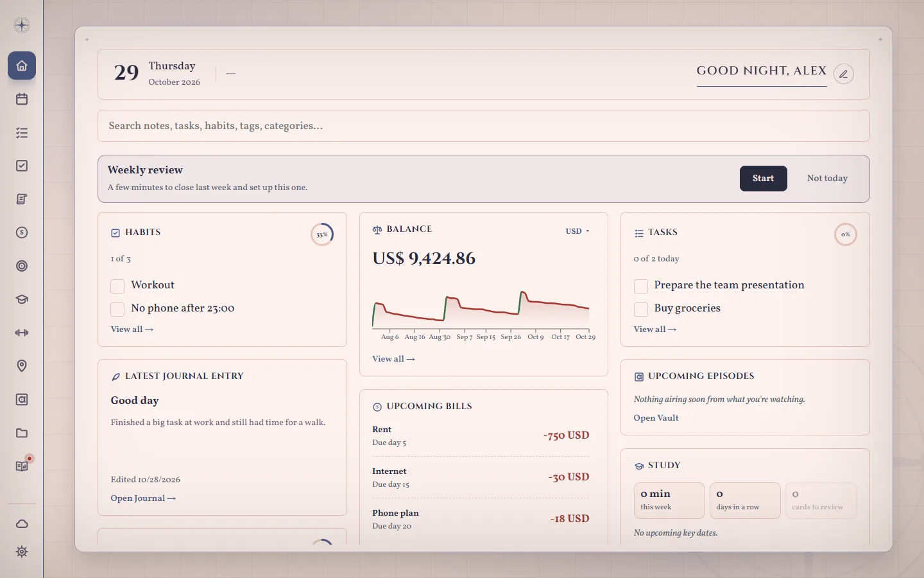Open the settings gear icon in sidebar
This screenshot has width=924, height=578.
(x=22, y=552)
